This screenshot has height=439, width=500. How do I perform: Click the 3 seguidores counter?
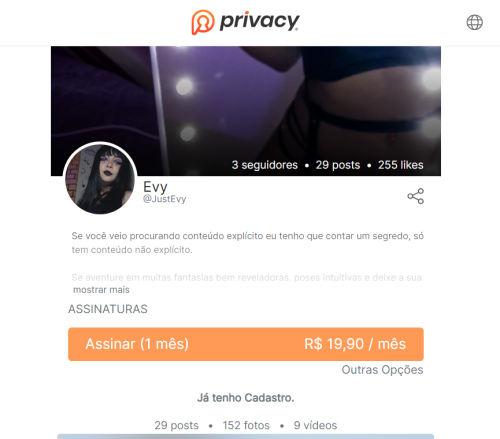coord(265,165)
